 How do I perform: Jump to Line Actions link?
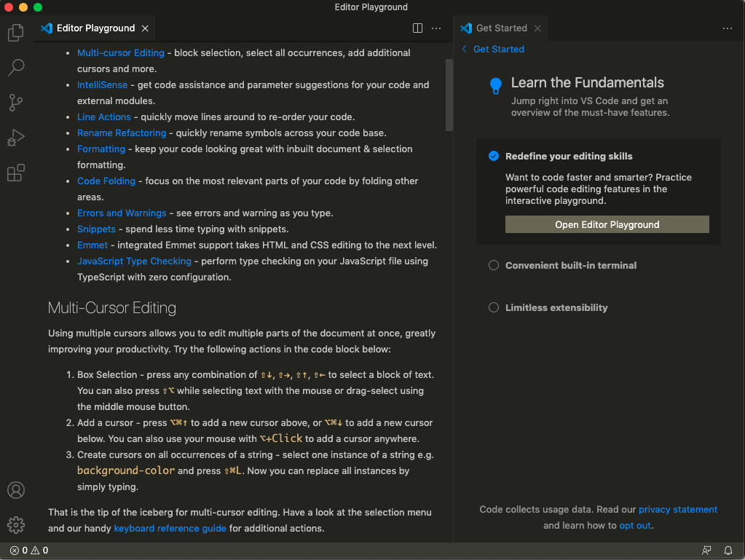tap(103, 117)
